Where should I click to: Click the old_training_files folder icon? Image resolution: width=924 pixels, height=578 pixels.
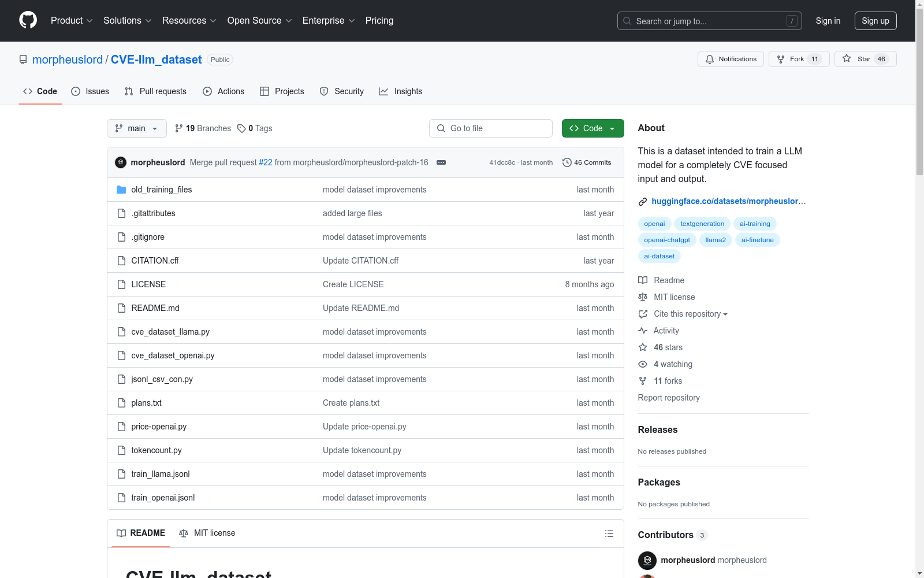(121, 190)
